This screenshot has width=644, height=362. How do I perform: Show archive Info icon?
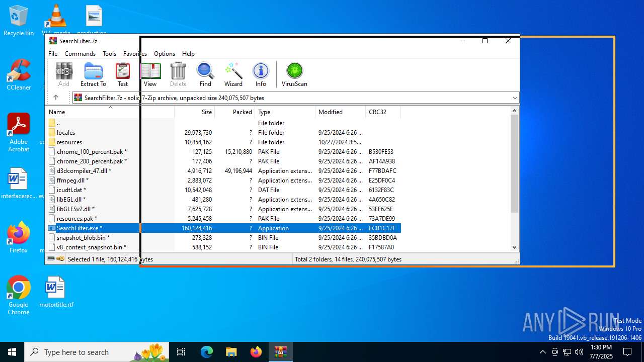click(261, 74)
